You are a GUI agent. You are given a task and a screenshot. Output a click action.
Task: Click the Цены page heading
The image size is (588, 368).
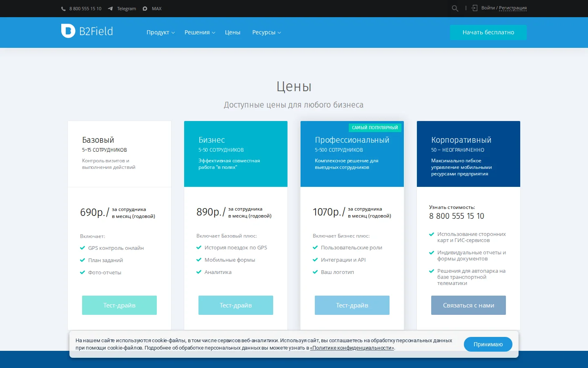(x=294, y=86)
